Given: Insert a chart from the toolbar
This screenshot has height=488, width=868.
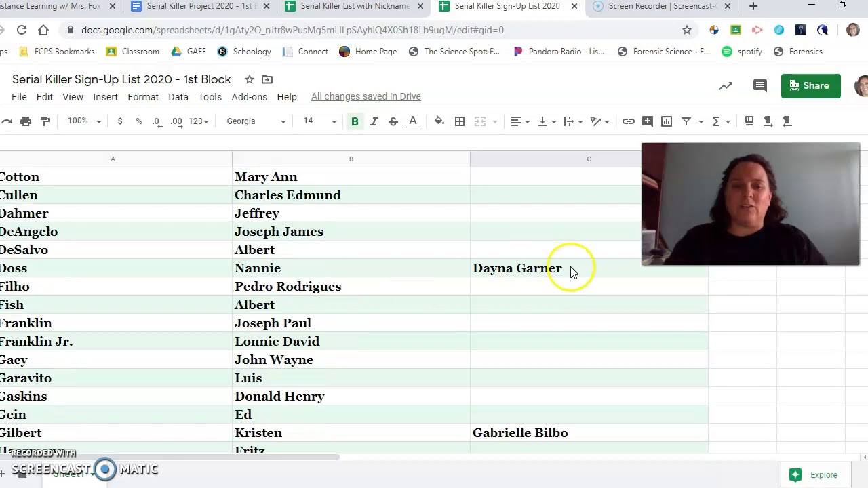Looking at the screenshot, I should coord(667,121).
